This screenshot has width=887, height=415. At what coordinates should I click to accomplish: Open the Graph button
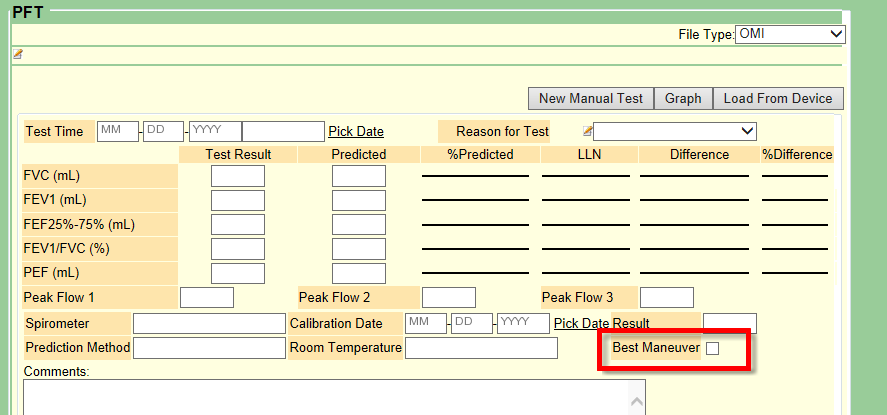pos(683,98)
